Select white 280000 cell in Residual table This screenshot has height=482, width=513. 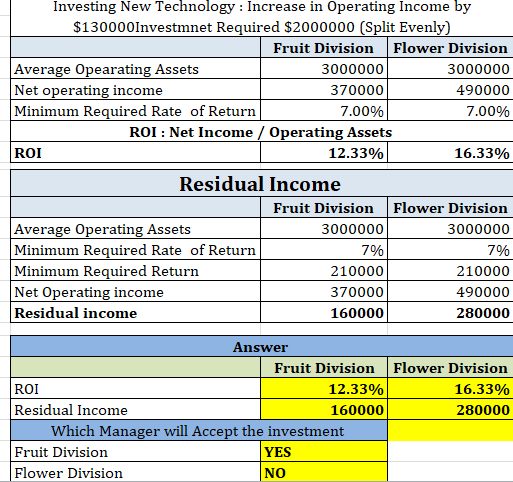[x=450, y=313]
